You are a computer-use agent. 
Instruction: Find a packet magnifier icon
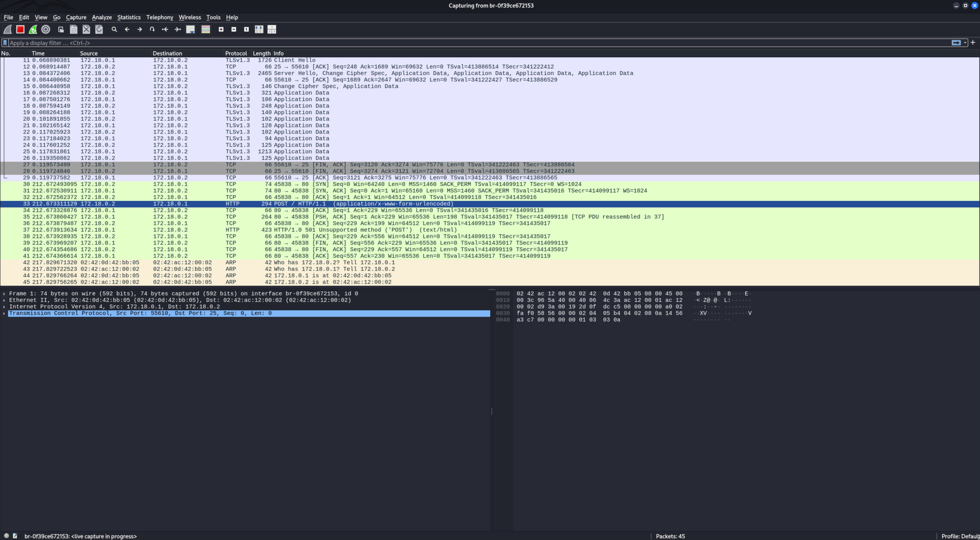114,29
